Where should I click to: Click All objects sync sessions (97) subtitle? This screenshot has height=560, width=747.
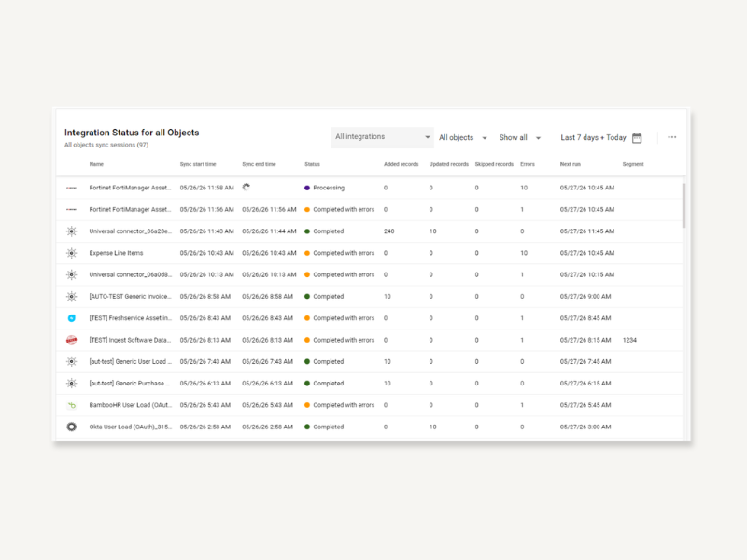tap(106, 145)
